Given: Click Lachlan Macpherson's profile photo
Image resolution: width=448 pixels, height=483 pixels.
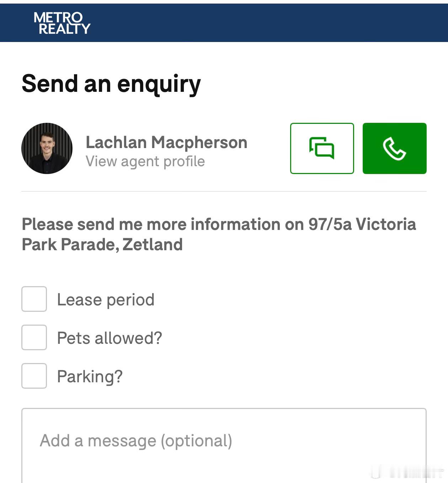Looking at the screenshot, I should (x=47, y=148).
